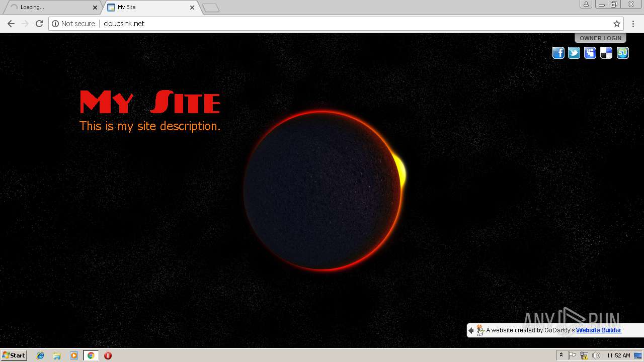Open the Twitter share icon

click(x=574, y=53)
